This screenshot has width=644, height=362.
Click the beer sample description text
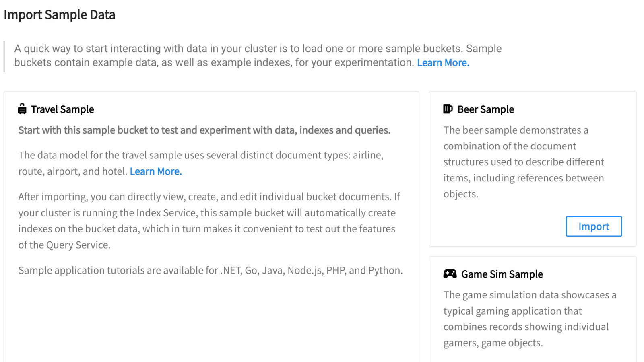tap(523, 162)
